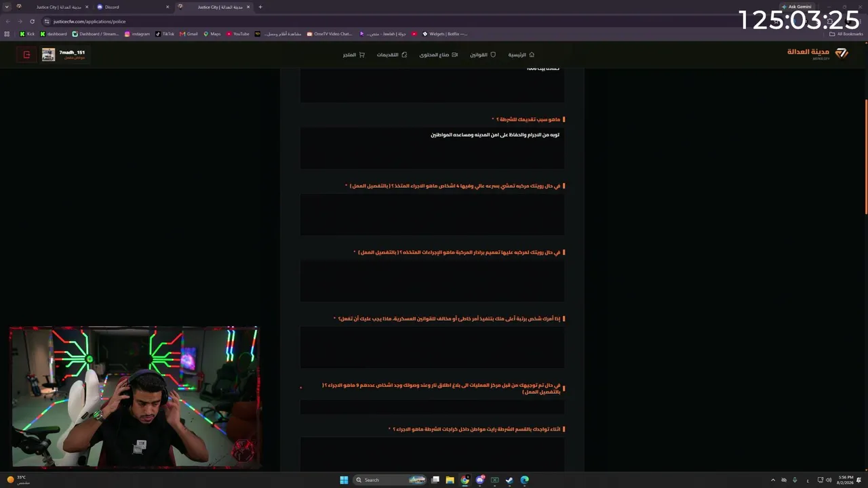868x488 pixels.
Task: Click answer field for citizen in police garages question
Action: (432, 453)
